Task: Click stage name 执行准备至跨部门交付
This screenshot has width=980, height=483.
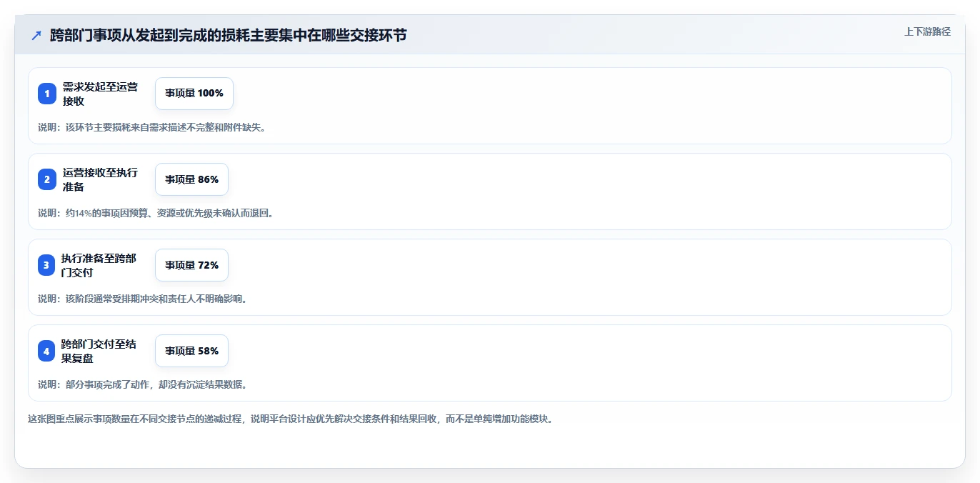Action: [99, 265]
